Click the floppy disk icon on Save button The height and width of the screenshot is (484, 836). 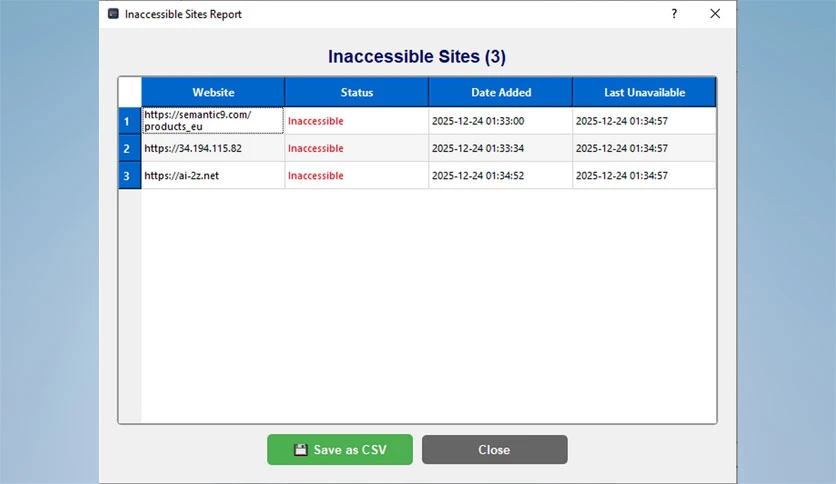301,449
